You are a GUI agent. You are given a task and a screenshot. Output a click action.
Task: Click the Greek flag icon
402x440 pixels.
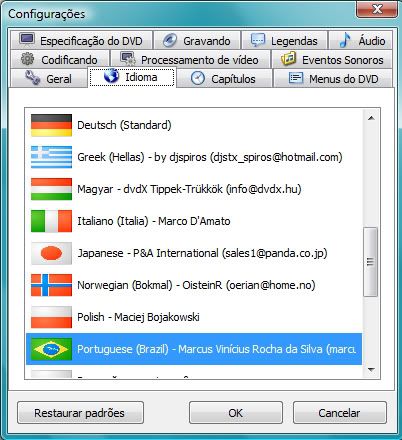coord(51,157)
